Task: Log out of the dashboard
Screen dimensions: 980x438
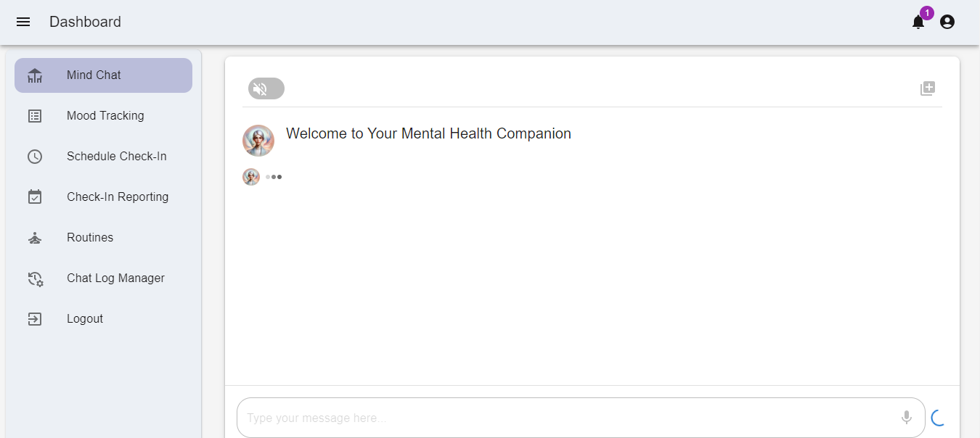Action: pyautogui.click(x=83, y=318)
